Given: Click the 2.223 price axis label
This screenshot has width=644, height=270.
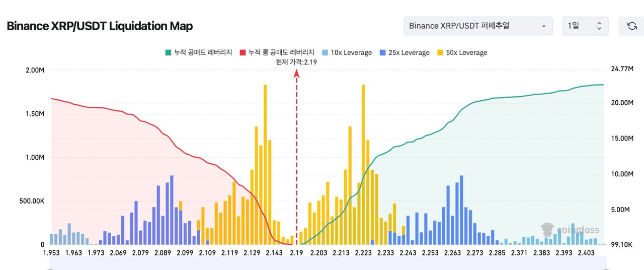Looking at the screenshot, I should 363,253.
